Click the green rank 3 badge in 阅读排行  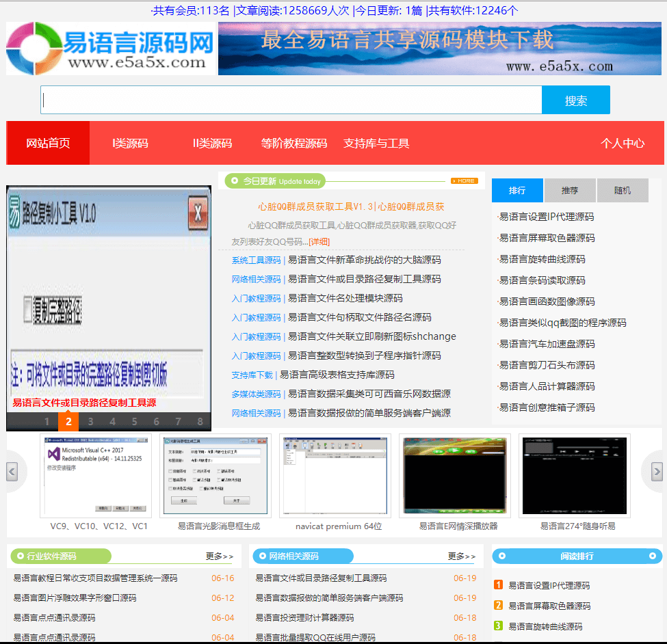(x=497, y=626)
